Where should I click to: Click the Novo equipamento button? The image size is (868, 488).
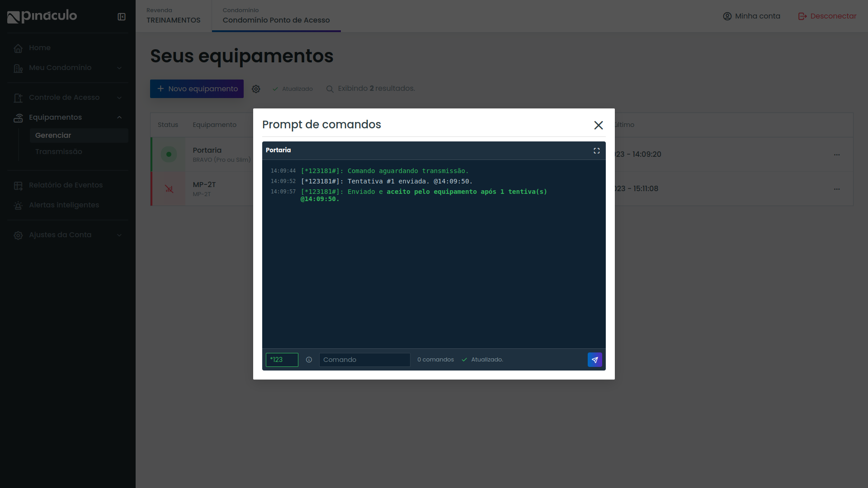click(197, 89)
